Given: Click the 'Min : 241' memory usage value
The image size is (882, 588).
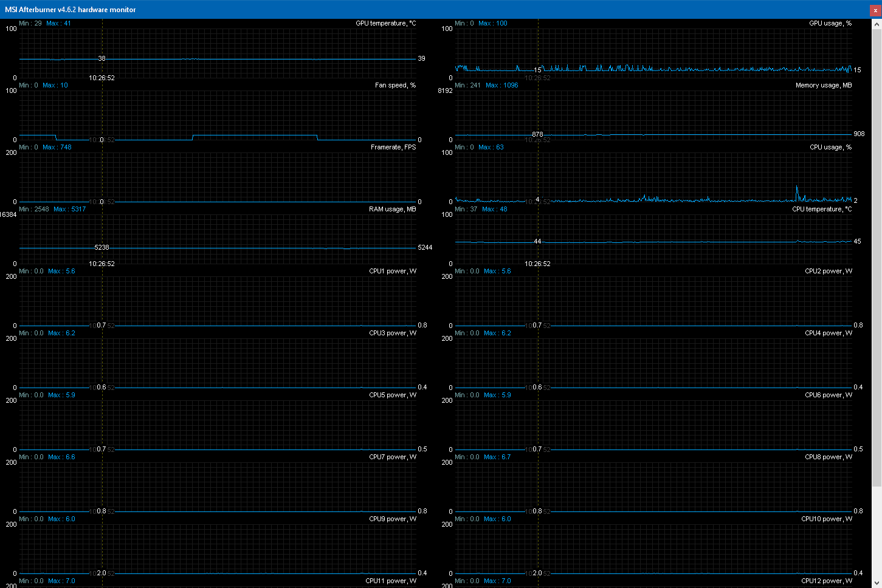Looking at the screenshot, I should (x=467, y=86).
